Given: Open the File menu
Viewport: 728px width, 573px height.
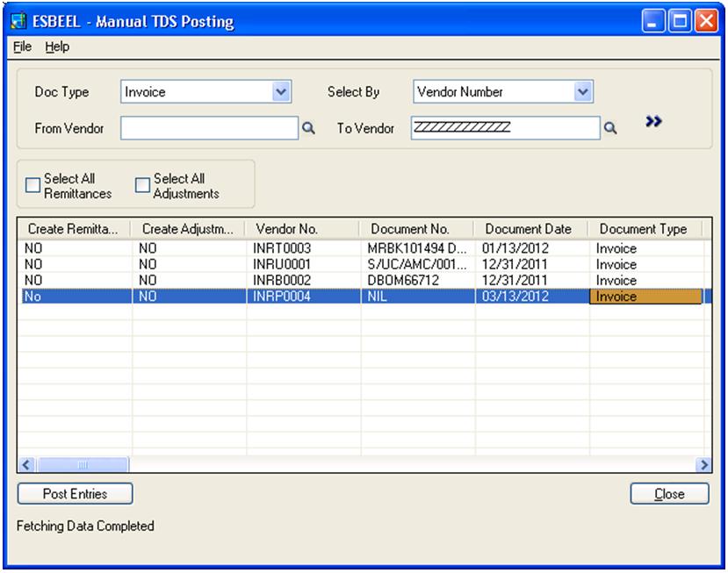Looking at the screenshot, I should pyautogui.click(x=22, y=47).
